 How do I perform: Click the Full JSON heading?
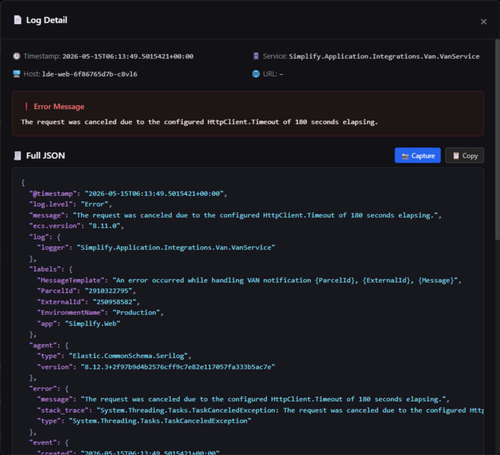pos(46,156)
